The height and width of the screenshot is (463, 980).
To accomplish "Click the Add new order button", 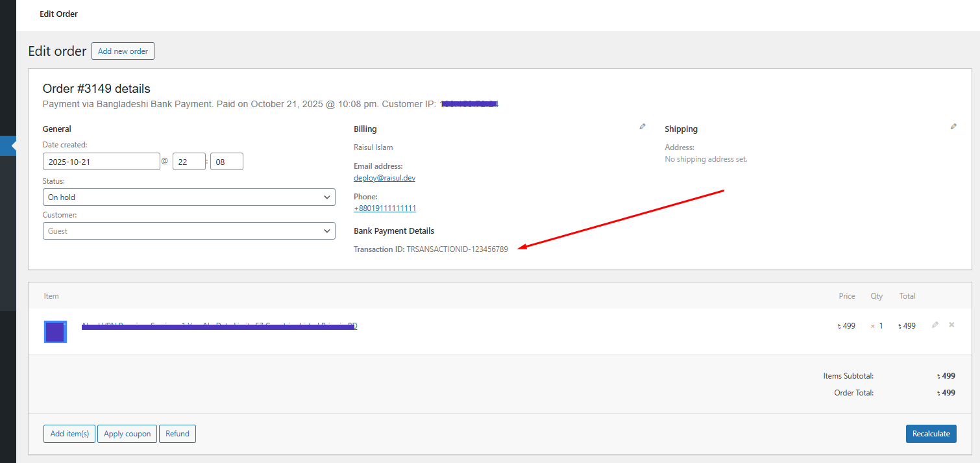I will click(x=123, y=51).
